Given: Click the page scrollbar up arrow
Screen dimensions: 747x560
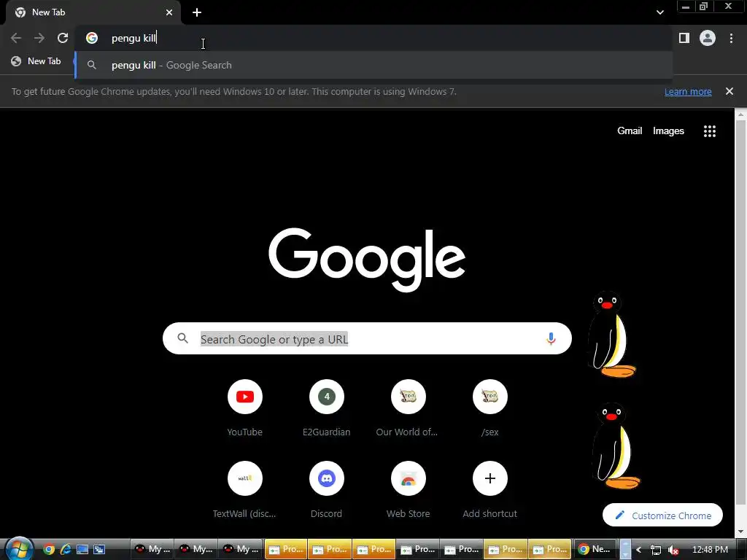Looking at the screenshot, I should (x=741, y=114).
